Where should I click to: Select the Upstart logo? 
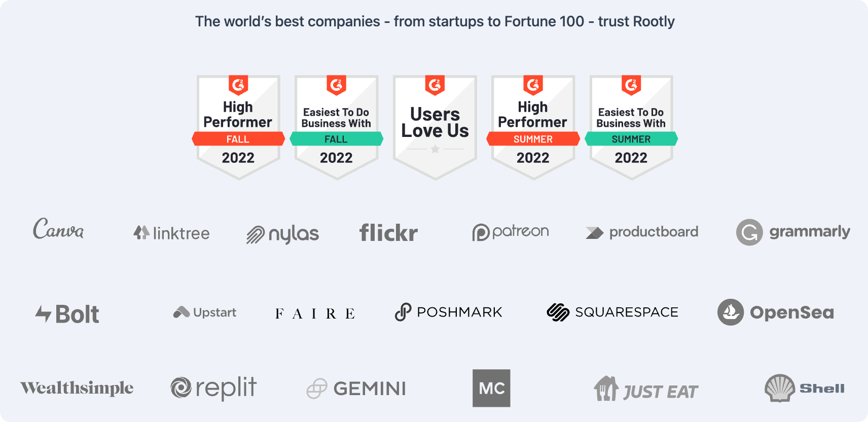[205, 312]
